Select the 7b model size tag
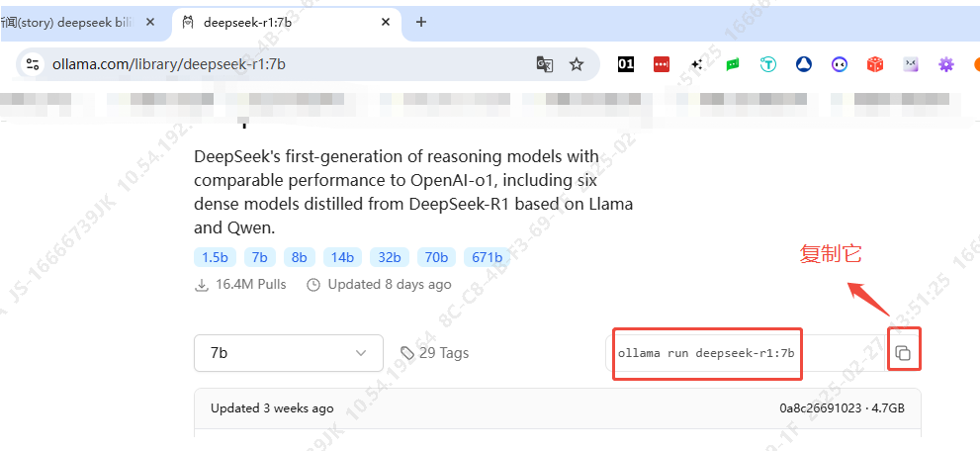 pyautogui.click(x=260, y=257)
